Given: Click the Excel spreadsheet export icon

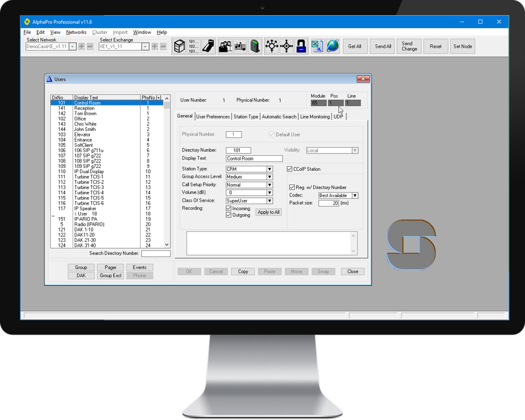Looking at the screenshot, I should click(317, 46).
